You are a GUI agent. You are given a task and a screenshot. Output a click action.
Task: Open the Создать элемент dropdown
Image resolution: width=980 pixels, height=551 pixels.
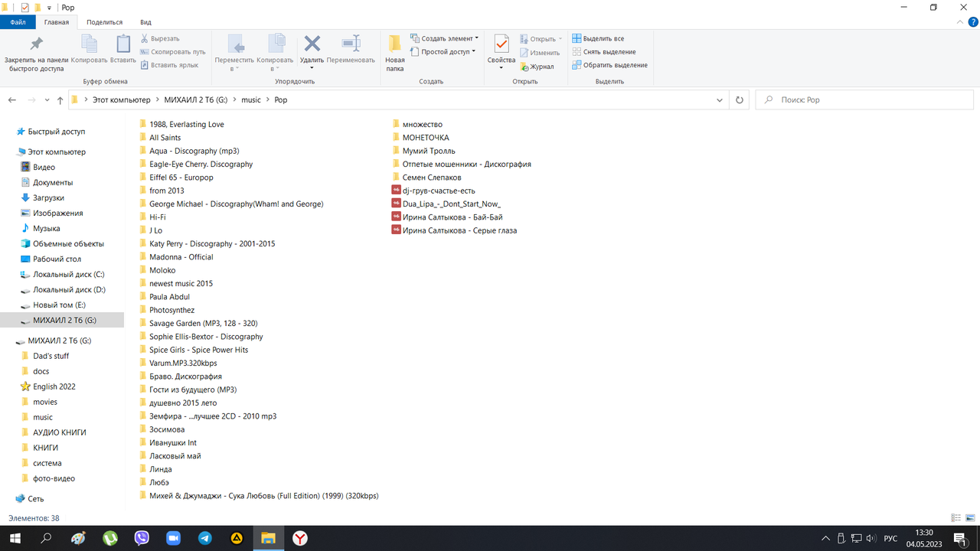pos(444,38)
